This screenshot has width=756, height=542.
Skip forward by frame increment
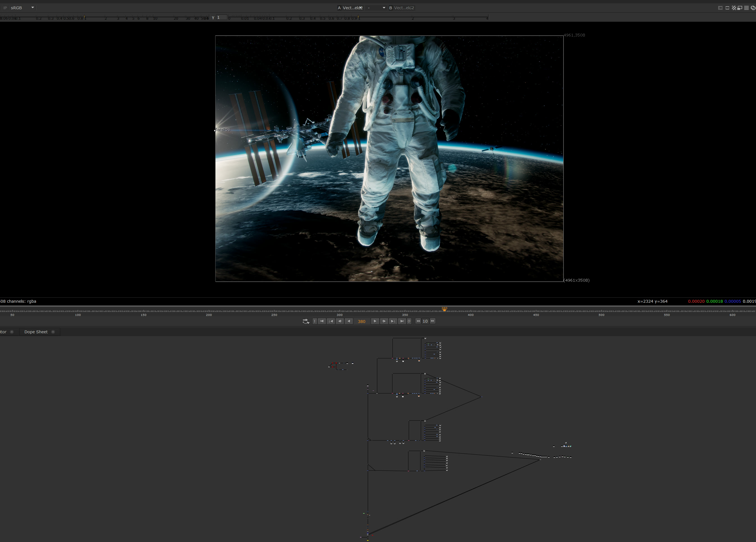click(x=433, y=321)
